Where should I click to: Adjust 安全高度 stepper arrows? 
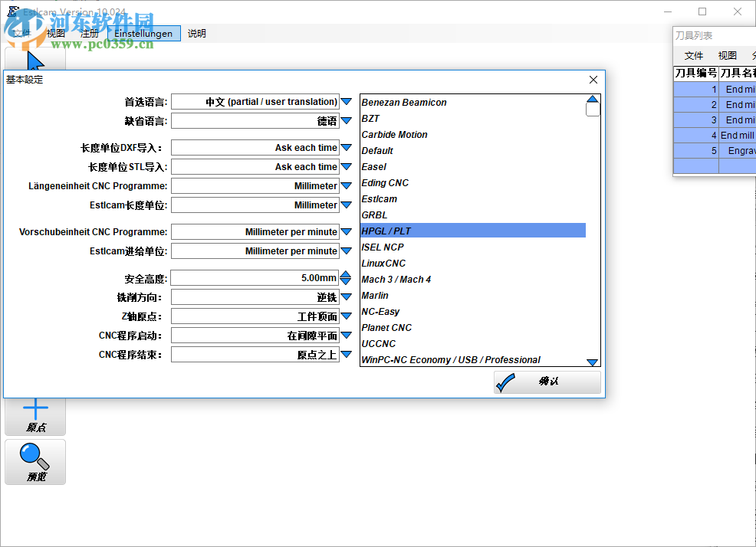point(346,277)
